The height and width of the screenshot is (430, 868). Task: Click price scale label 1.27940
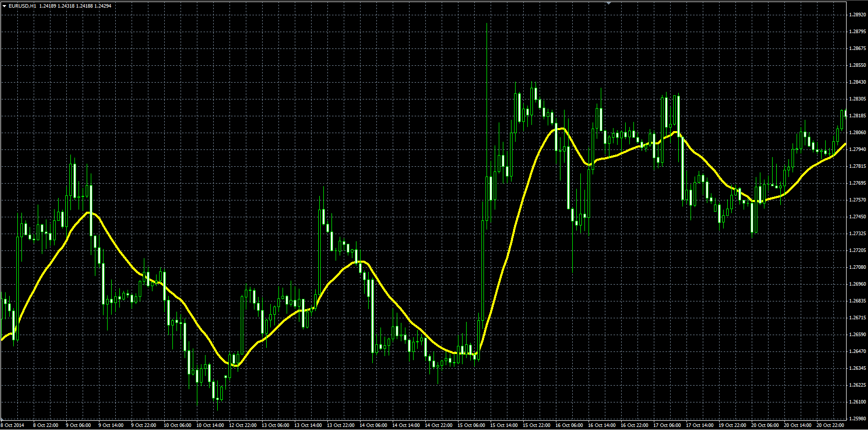click(x=858, y=149)
